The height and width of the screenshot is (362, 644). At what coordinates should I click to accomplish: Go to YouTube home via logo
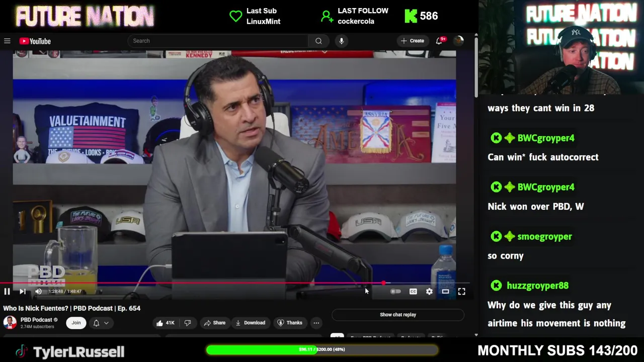coord(35,41)
